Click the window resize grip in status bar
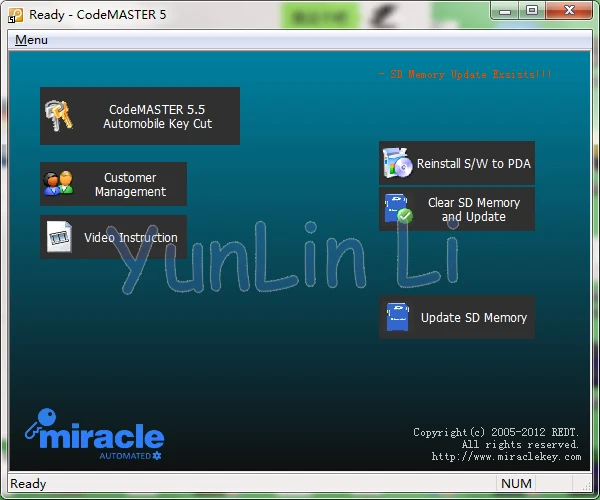Image resolution: width=600 pixels, height=500 pixels. pos(586,486)
